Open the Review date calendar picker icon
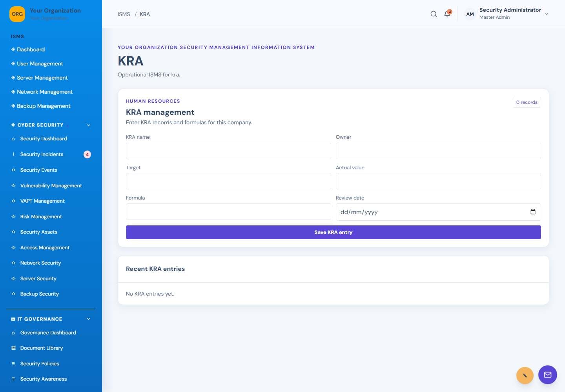 [533, 212]
